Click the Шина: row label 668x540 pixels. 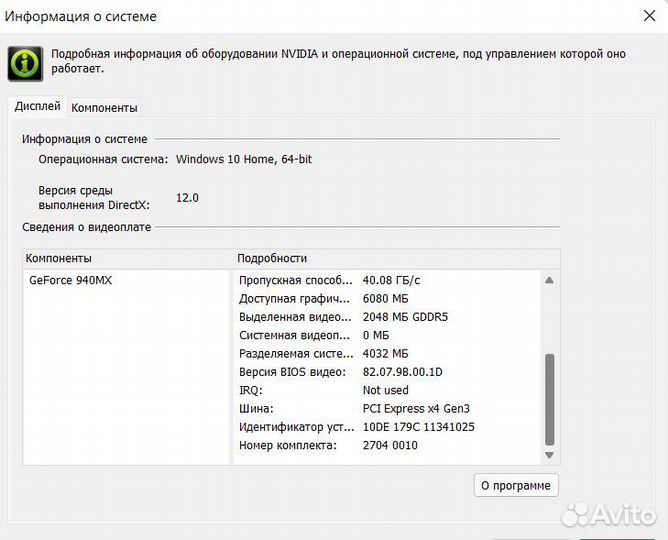coord(256,408)
